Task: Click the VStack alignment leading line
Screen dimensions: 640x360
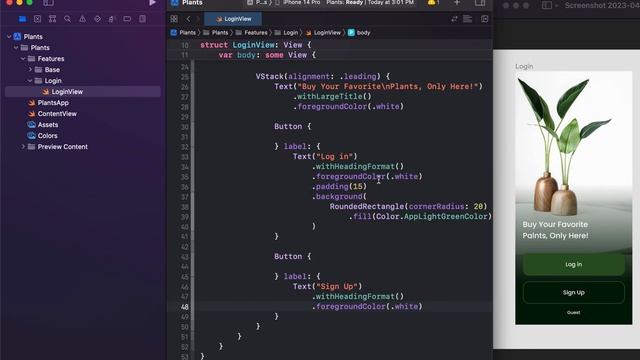Action: coord(323,76)
